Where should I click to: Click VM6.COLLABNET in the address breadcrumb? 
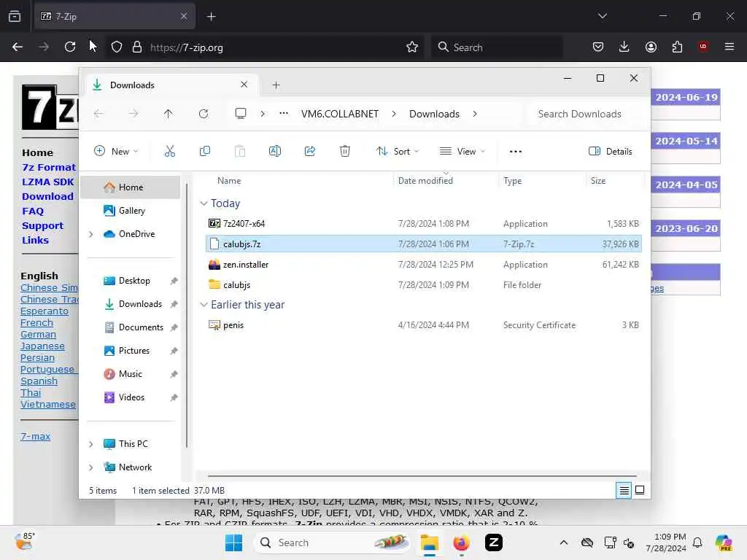click(x=340, y=114)
